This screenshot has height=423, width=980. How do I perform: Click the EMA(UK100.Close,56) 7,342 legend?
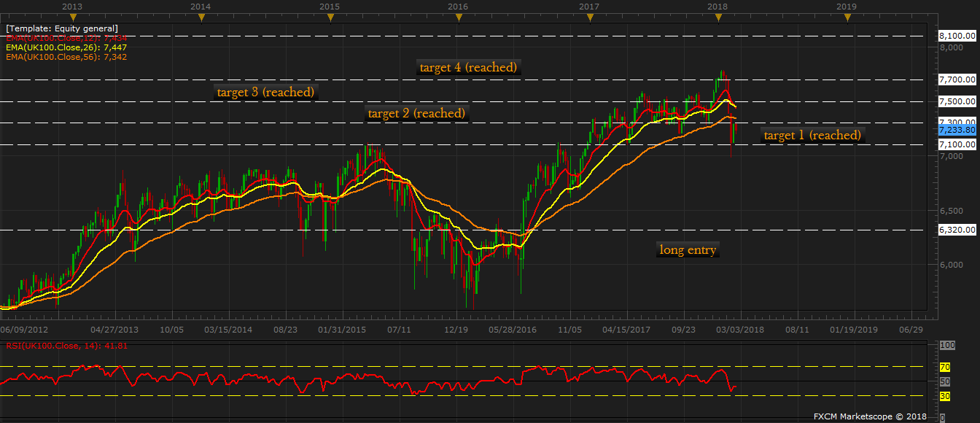(x=66, y=56)
